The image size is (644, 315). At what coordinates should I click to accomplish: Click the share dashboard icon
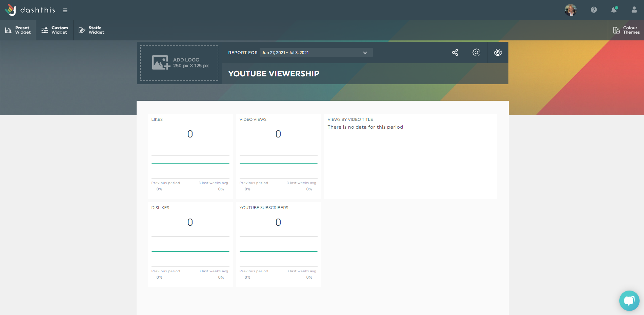point(455,53)
